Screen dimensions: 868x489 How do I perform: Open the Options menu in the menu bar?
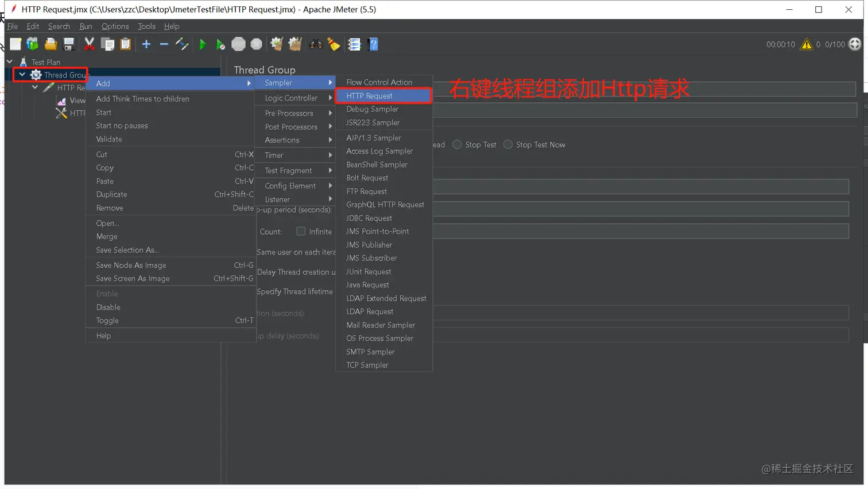[115, 26]
